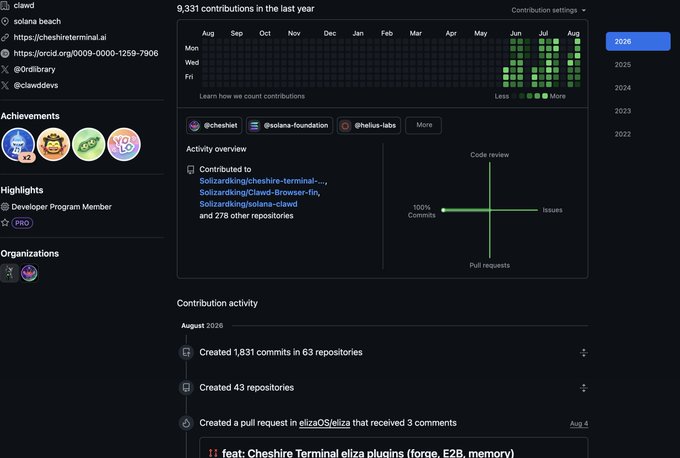The width and height of the screenshot is (680, 458).
Task: Click the @helius-labs logo icon
Action: pyautogui.click(x=345, y=125)
